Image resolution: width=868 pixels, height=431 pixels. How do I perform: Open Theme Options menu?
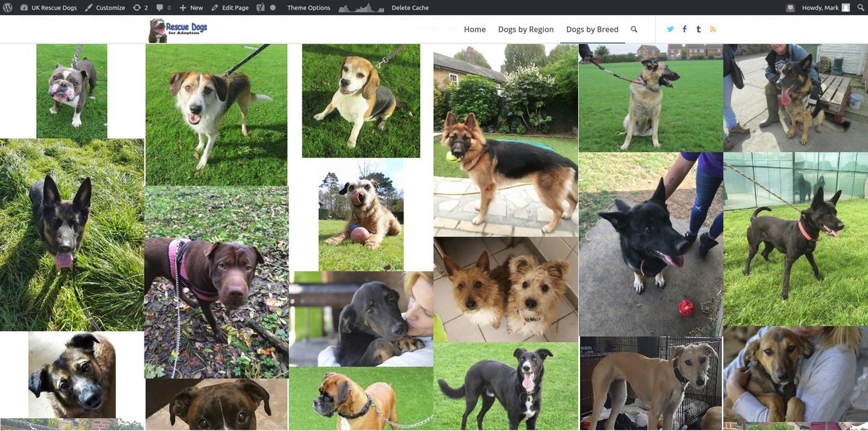309,7
